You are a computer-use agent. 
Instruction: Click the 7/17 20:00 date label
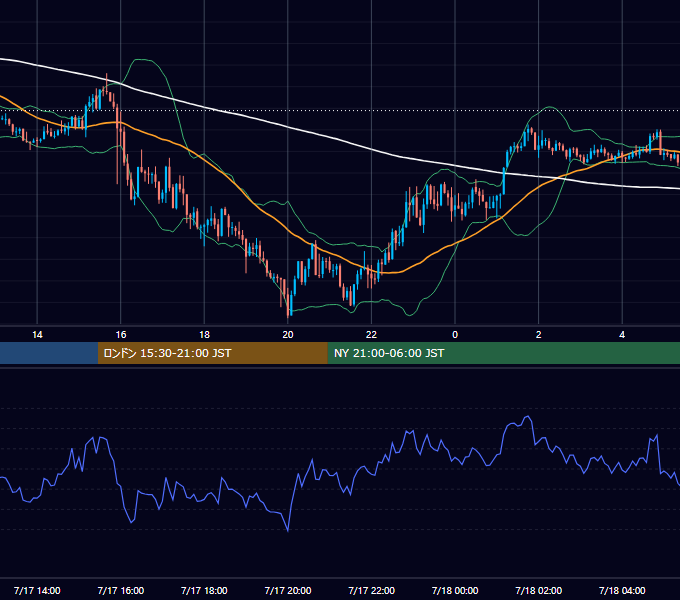(x=288, y=590)
